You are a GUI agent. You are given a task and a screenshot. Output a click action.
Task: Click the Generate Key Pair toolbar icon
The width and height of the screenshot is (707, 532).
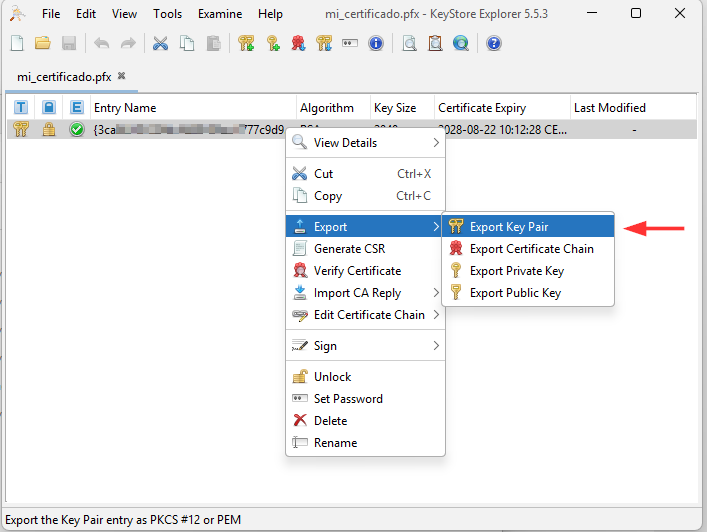pyautogui.click(x=246, y=43)
